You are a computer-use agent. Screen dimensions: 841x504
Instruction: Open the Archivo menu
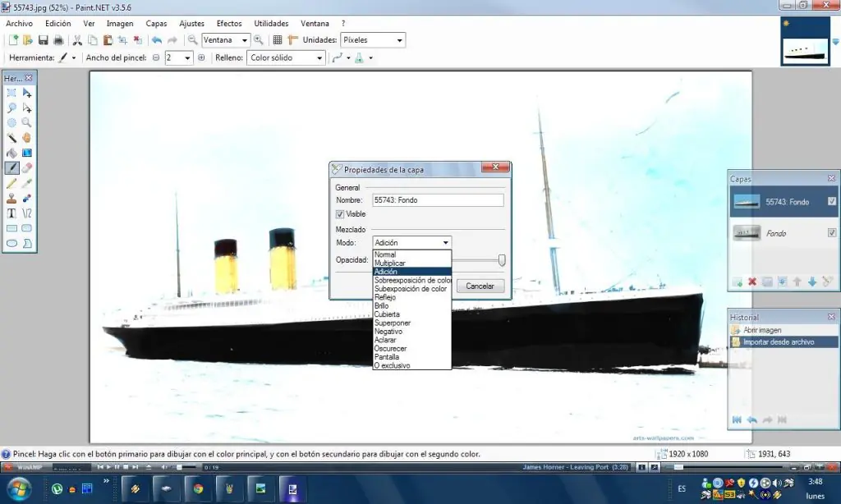point(20,24)
